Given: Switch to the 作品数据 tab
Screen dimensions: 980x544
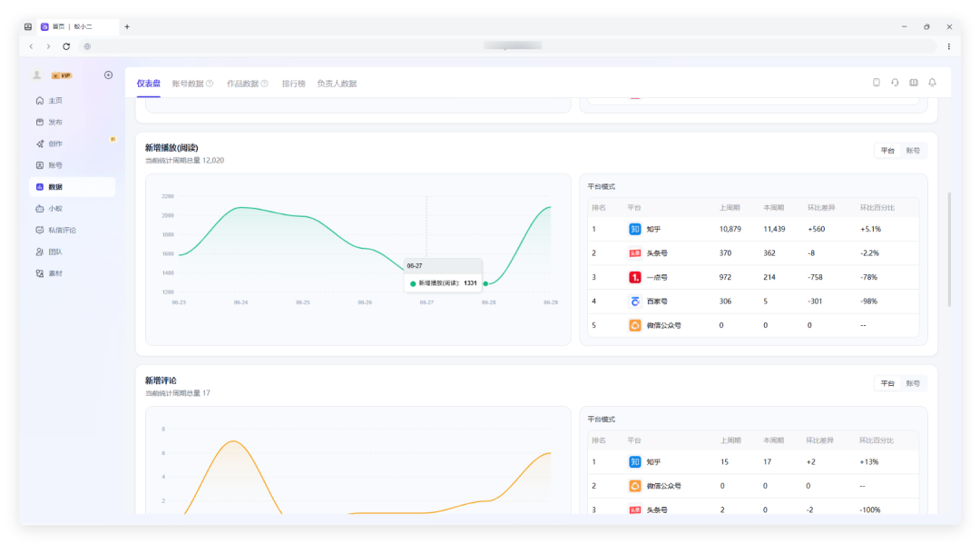Looking at the screenshot, I should 242,84.
